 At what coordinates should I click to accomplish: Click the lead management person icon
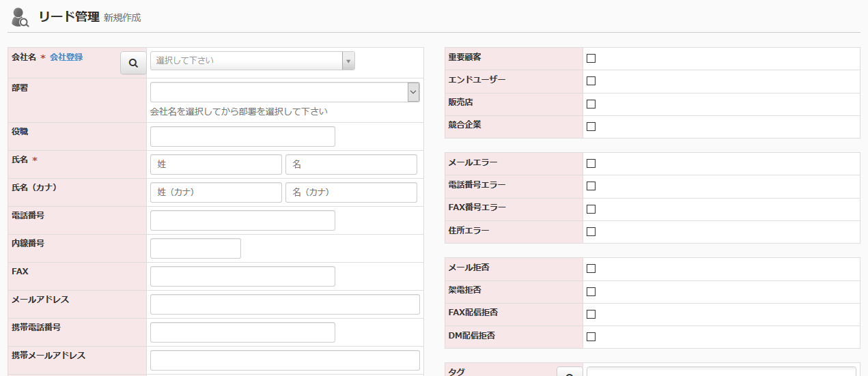pos(20,16)
